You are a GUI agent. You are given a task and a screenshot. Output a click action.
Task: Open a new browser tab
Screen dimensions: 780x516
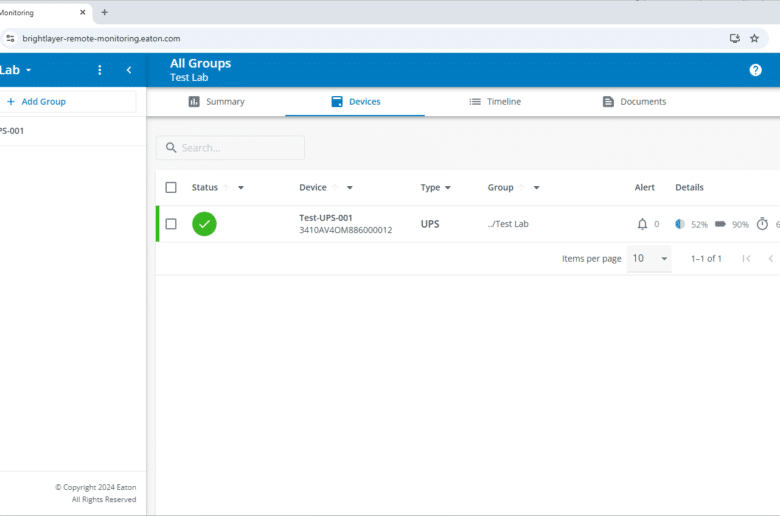(104, 12)
